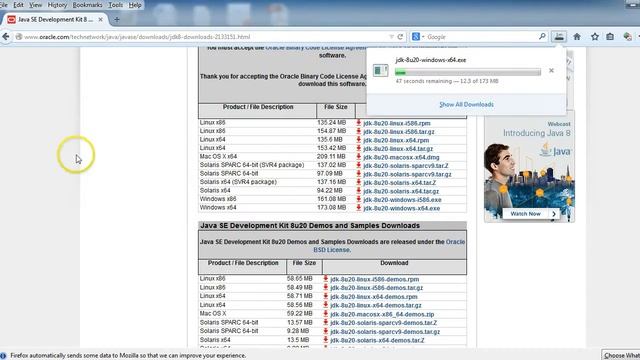
Task: Click arrow icon beside jdk-8u20-linux-i586-demos.rpm
Action: (x=325, y=279)
